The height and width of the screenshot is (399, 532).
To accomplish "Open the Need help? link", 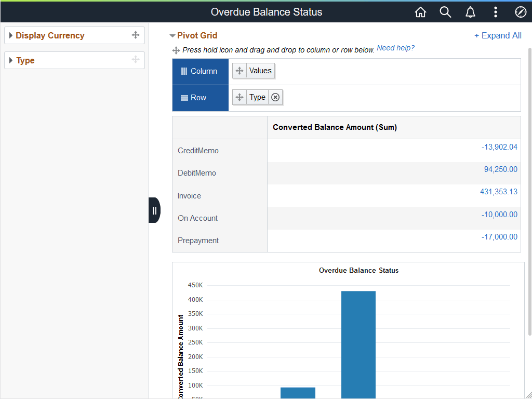I will click(x=395, y=48).
